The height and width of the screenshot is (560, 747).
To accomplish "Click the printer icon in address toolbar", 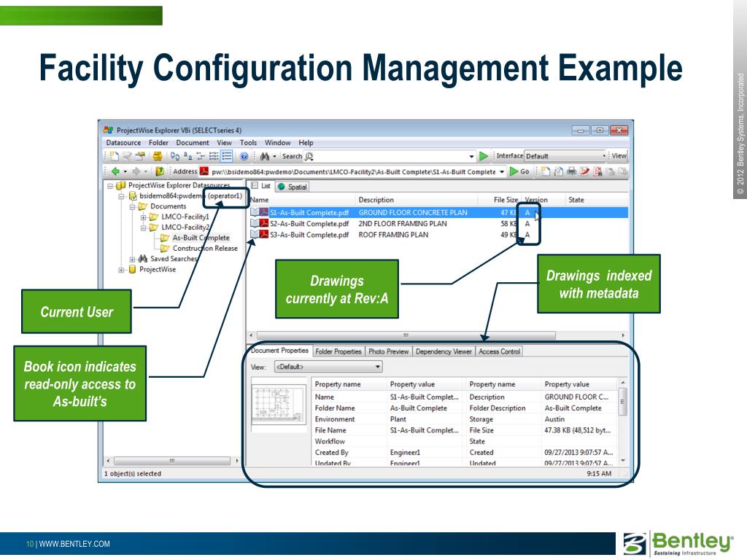I will pyautogui.click(x=572, y=171).
